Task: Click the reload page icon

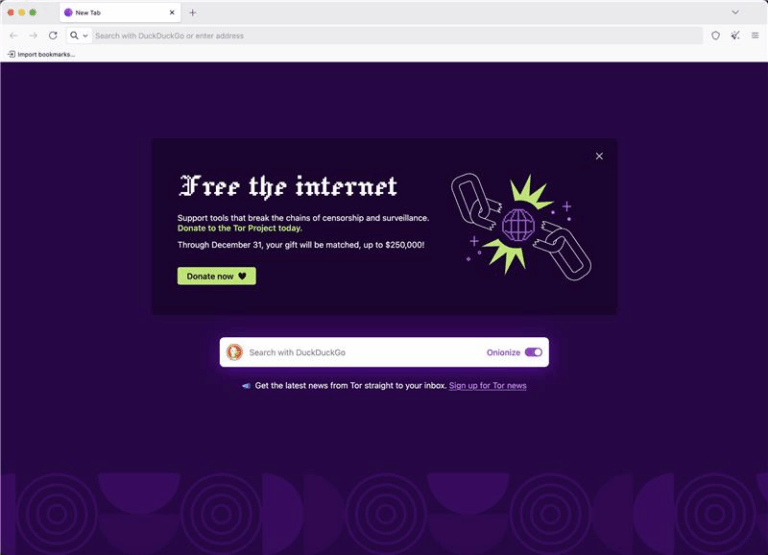Action: pyautogui.click(x=53, y=35)
